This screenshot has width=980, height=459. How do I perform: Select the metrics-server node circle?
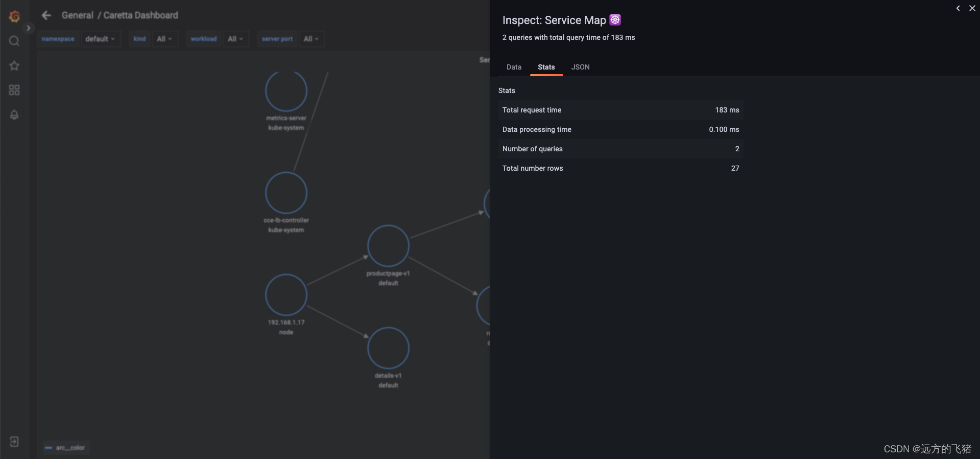pyautogui.click(x=286, y=90)
